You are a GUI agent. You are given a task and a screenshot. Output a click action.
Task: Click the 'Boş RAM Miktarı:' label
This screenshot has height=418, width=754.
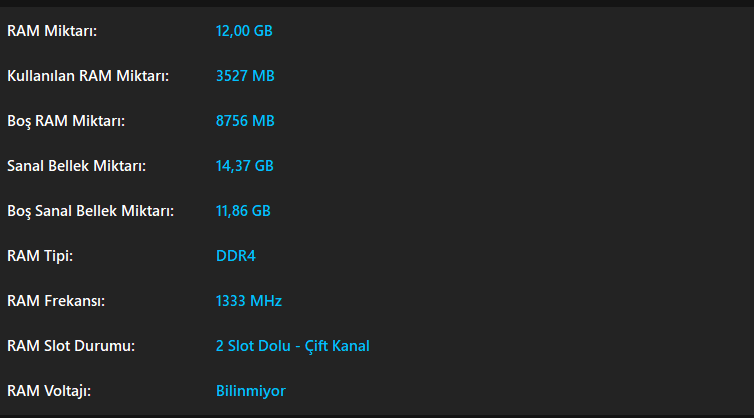(x=66, y=121)
